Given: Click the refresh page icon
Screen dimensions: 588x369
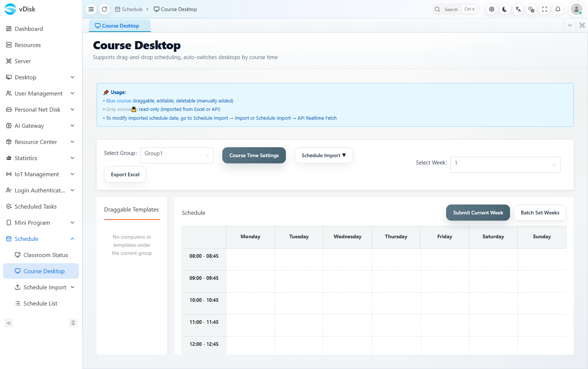Looking at the screenshot, I should 104,9.
